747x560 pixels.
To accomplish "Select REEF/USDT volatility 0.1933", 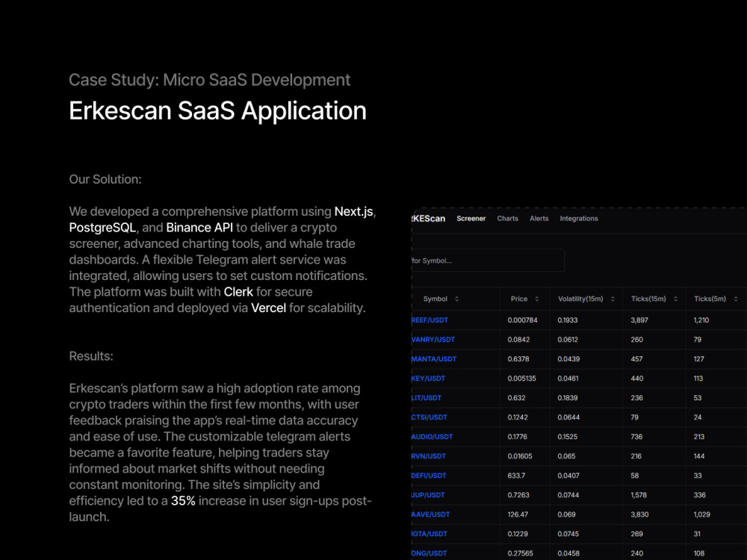I will [568, 320].
